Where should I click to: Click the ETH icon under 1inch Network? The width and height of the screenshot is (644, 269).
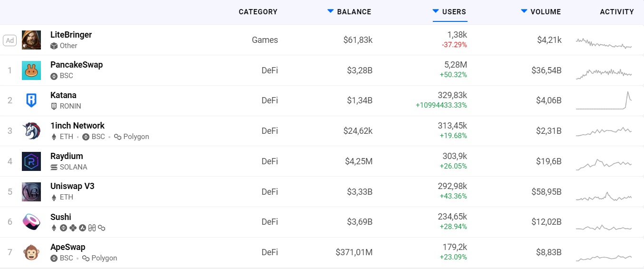click(54, 137)
